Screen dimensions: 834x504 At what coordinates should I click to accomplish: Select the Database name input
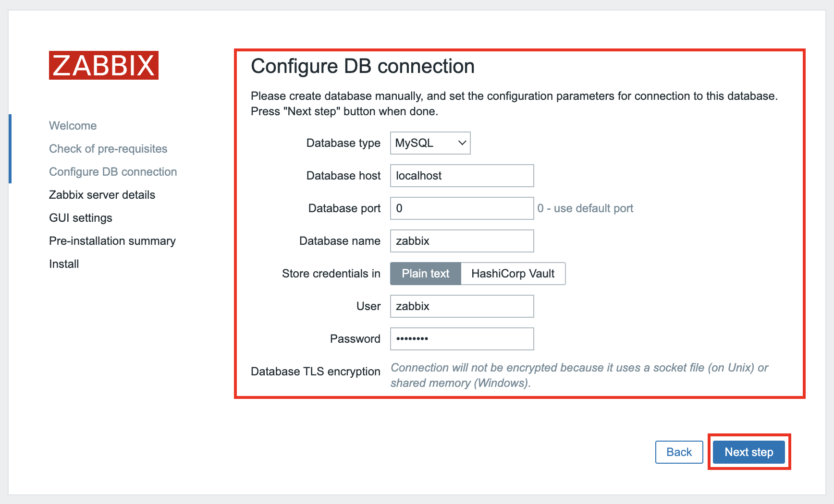pyautogui.click(x=462, y=241)
